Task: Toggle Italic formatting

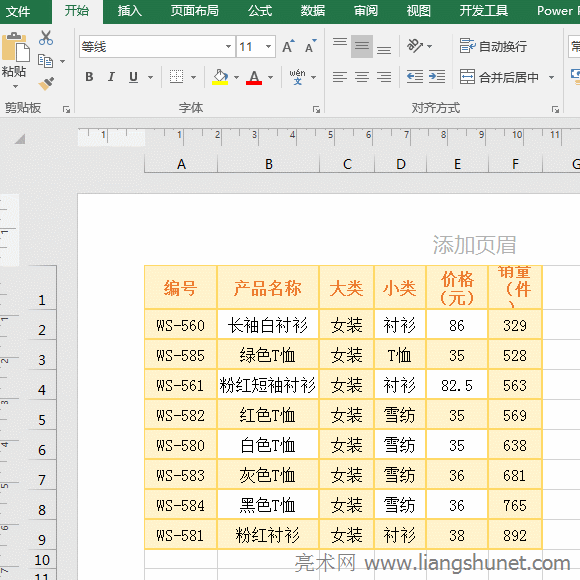Action: tap(111, 77)
